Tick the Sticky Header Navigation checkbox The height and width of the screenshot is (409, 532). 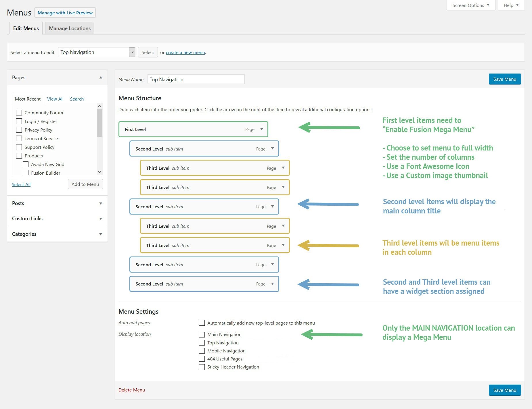click(x=202, y=367)
